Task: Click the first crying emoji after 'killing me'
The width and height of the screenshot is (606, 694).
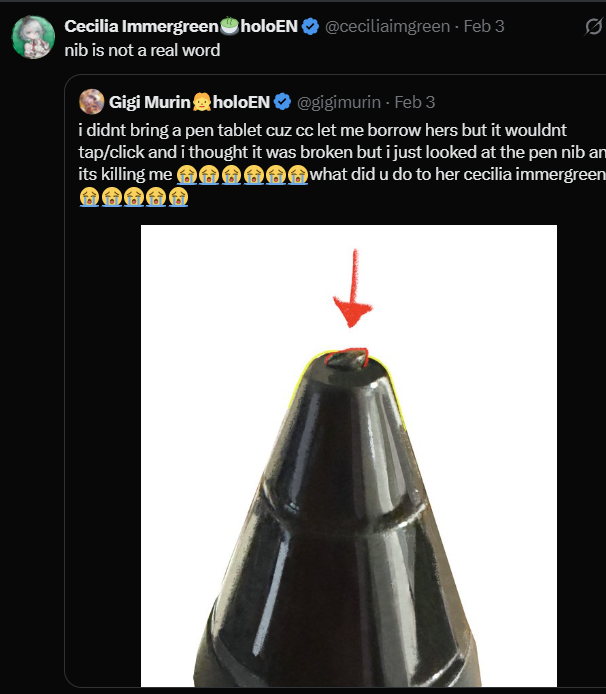Action: click(186, 175)
